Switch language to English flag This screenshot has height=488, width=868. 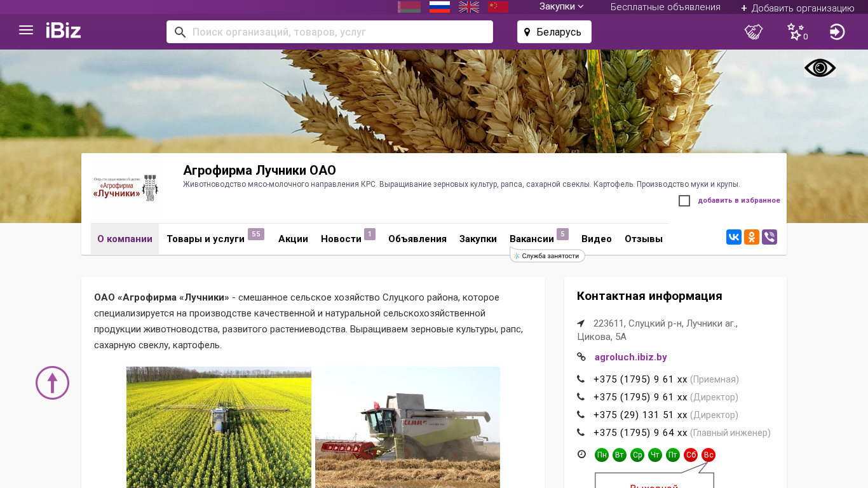(x=469, y=7)
